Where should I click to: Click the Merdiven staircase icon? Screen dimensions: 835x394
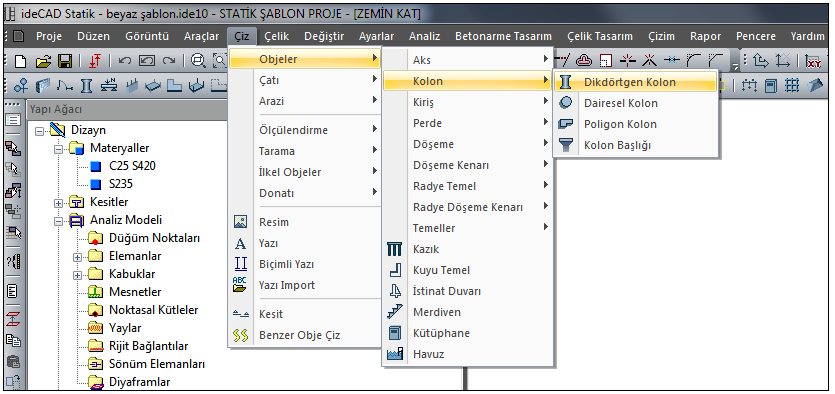(395, 312)
